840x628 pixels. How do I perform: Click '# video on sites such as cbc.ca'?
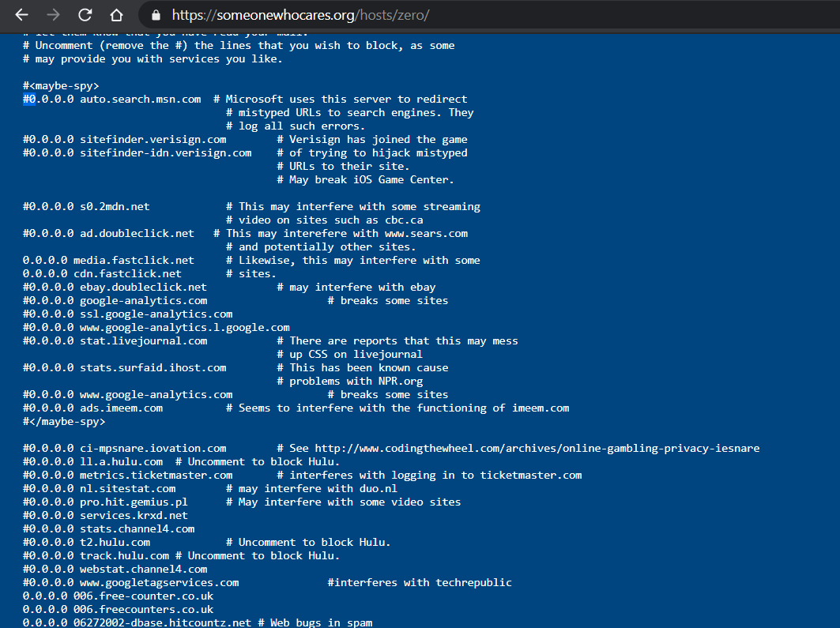pyautogui.click(x=325, y=220)
